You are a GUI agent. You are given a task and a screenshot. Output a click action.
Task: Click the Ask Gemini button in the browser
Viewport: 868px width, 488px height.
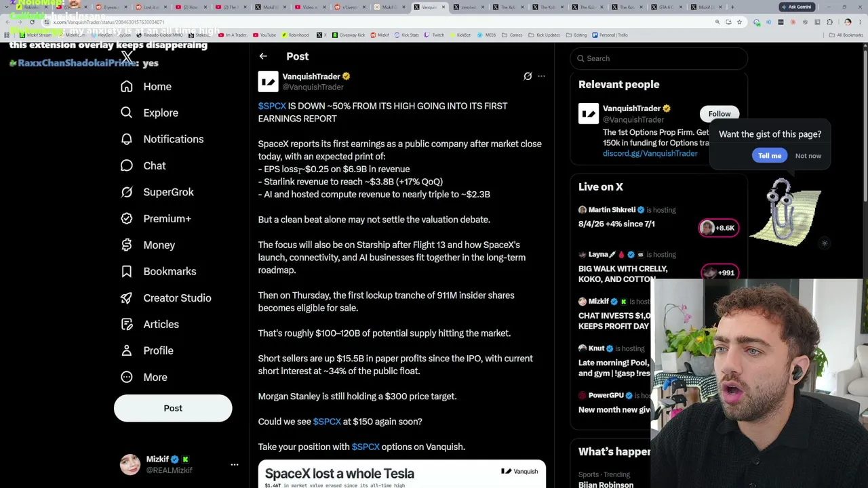[x=795, y=7]
